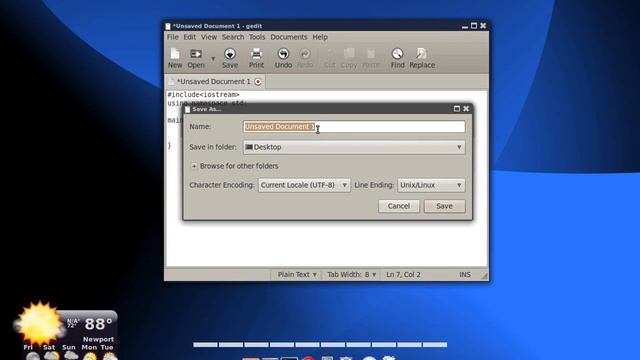Open the Save in folder dropdown
The image size is (640, 360).
pyautogui.click(x=354, y=147)
